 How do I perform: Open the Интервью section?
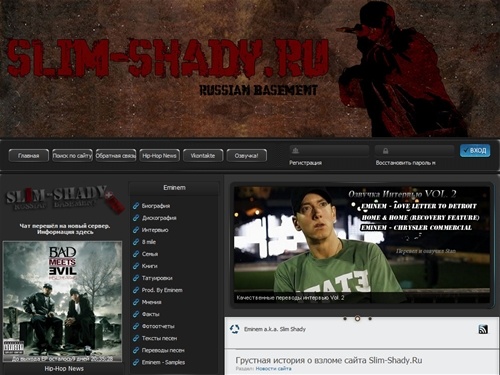click(155, 230)
